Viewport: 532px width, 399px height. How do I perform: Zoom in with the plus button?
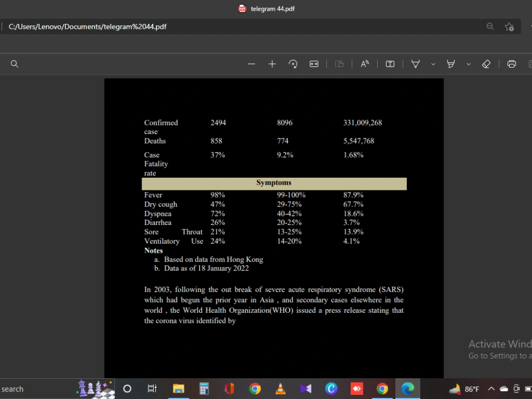[272, 64]
